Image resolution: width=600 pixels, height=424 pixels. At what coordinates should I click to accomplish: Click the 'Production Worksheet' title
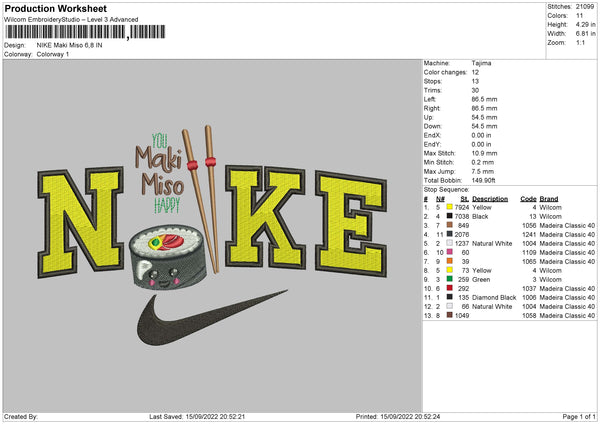pyautogui.click(x=56, y=8)
